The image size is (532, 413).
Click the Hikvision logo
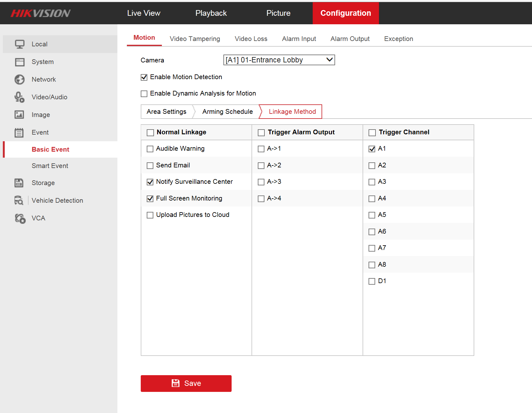40,13
